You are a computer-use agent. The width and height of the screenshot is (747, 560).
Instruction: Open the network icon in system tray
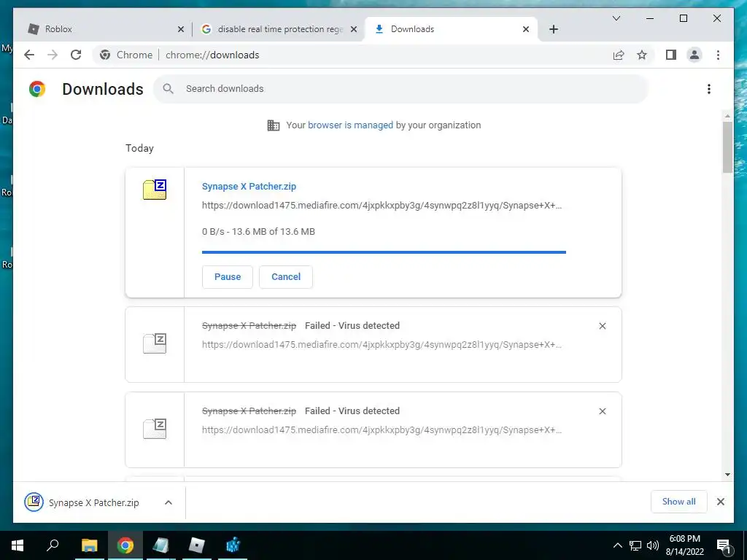[x=635, y=545]
